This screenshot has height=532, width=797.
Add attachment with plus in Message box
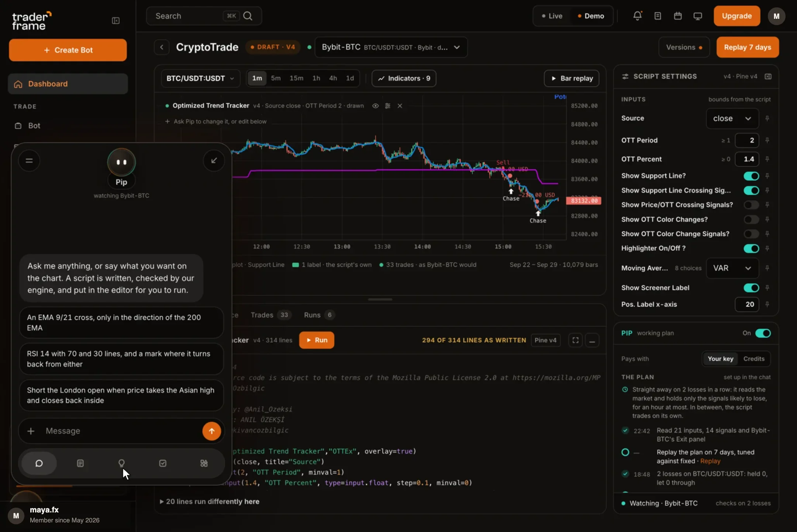point(31,431)
